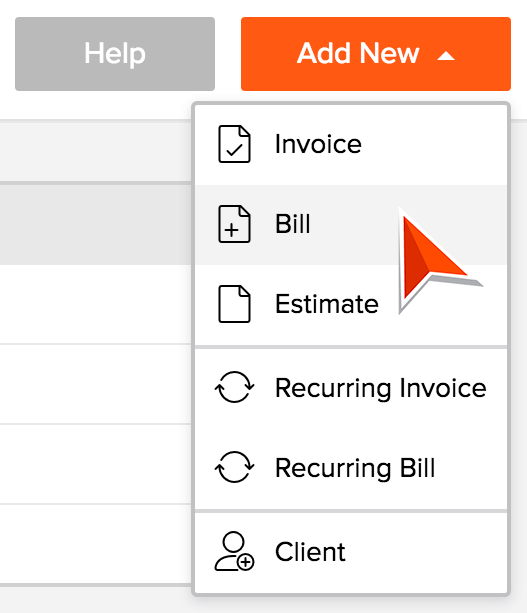Screen dimensions: 527x613
Task: Click the gray table header strip
Action: (x=96, y=152)
